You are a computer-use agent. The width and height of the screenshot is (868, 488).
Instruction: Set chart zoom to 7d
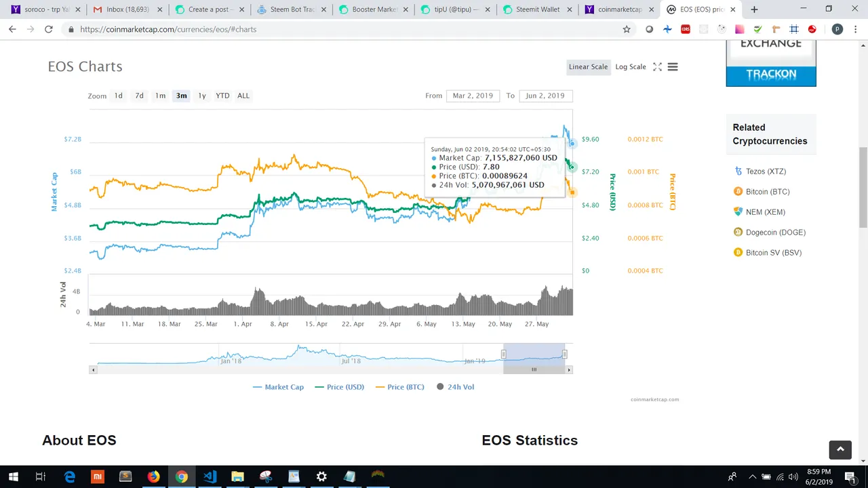(139, 96)
